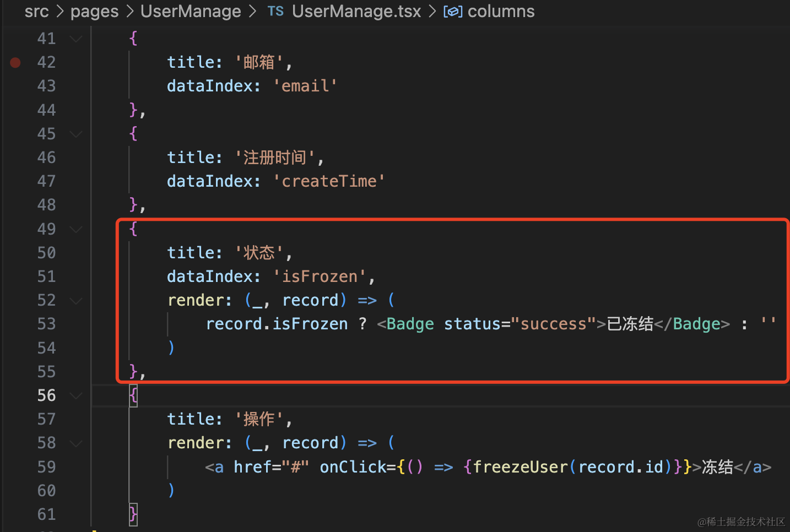Select the columns symbol breadcrumb label
This screenshot has width=790, height=532.
click(x=501, y=12)
